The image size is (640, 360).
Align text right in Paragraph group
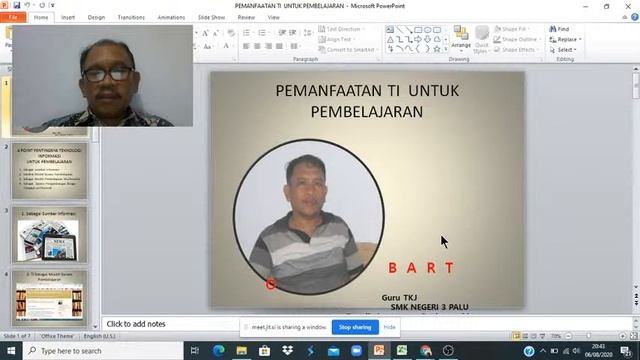268,46
